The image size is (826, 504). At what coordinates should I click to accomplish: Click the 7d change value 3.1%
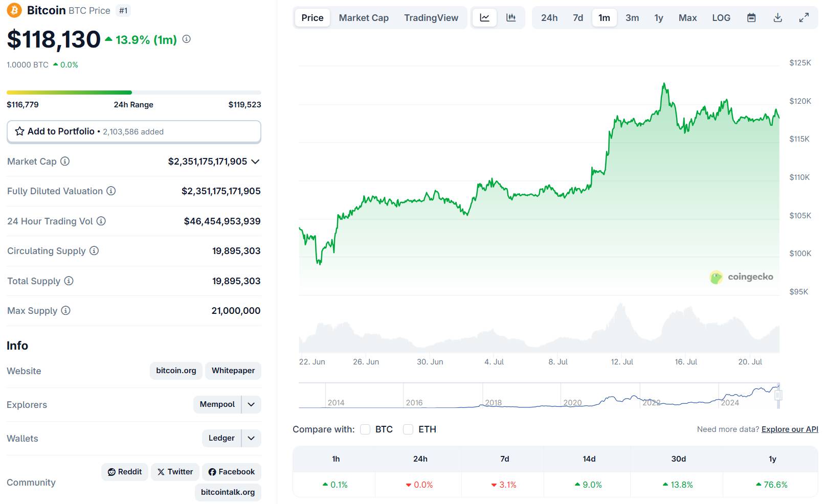click(x=504, y=485)
